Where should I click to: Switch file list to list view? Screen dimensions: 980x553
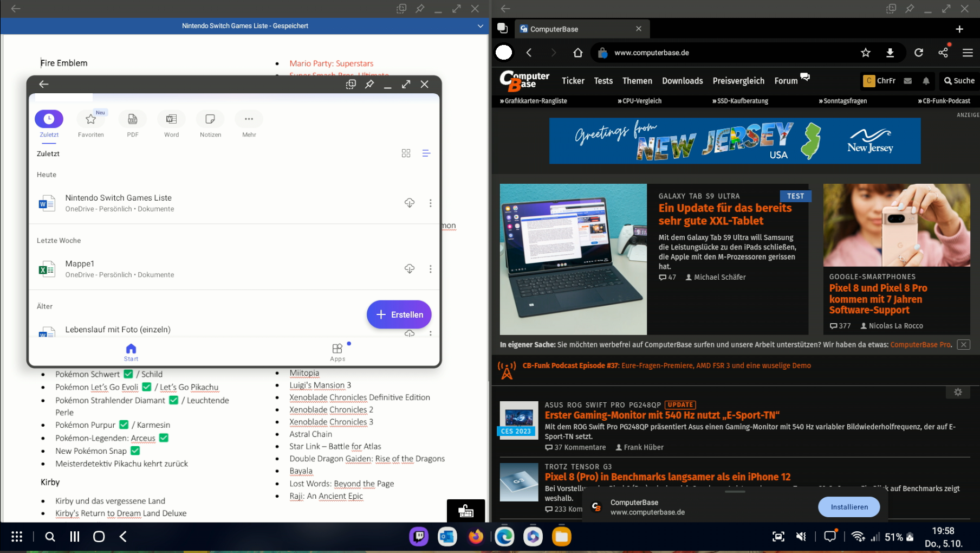tap(426, 153)
